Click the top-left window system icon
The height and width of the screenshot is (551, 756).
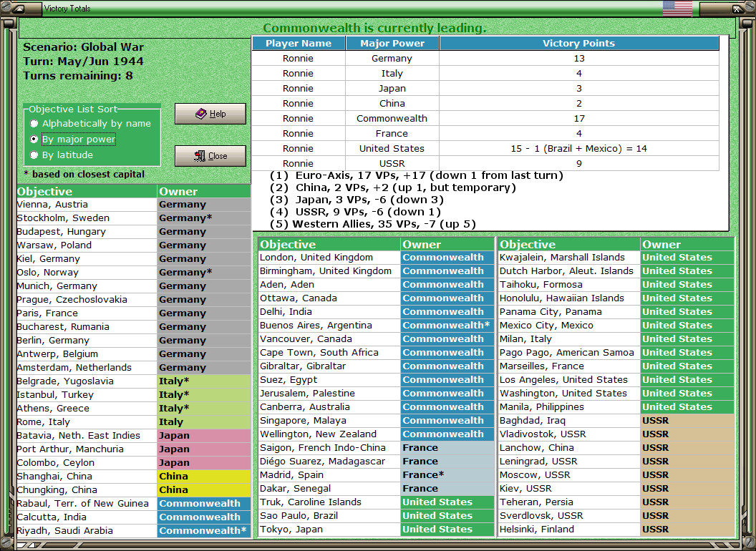(x=19, y=8)
